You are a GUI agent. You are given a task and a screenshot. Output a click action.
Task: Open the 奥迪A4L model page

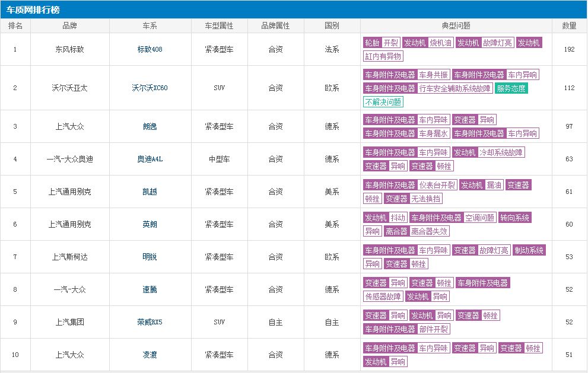pyautogui.click(x=148, y=159)
